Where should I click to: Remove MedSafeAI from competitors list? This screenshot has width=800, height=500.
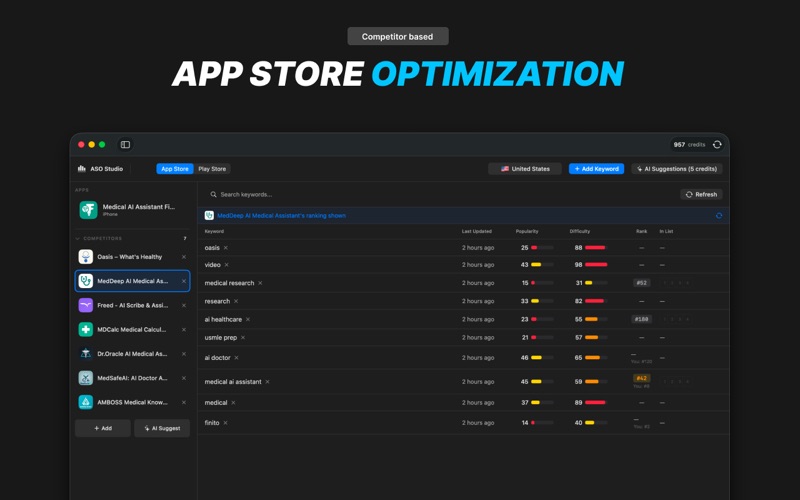click(184, 378)
